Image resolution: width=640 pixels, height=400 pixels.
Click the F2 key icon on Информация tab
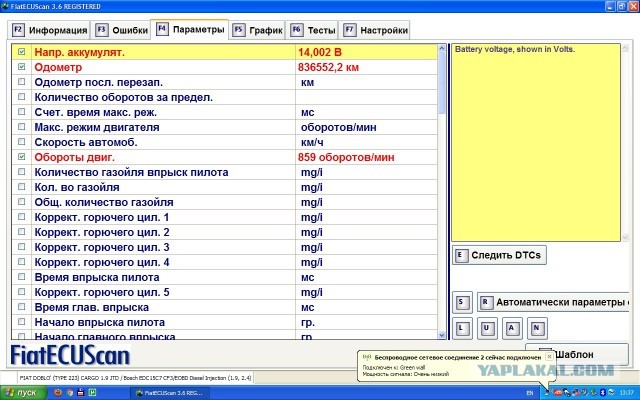[x=18, y=30]
